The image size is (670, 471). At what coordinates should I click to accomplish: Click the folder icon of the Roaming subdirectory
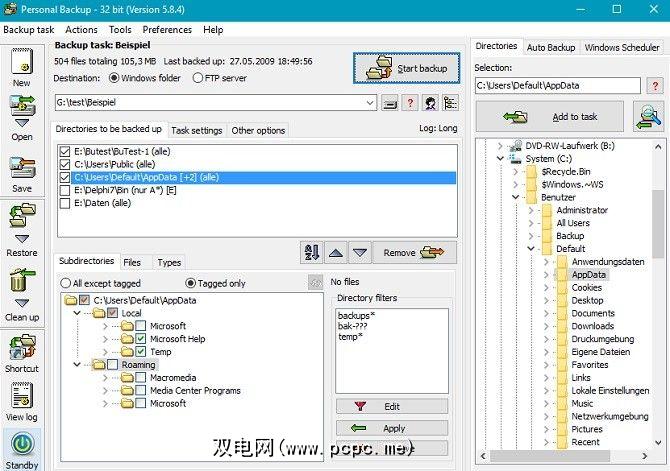99,365
